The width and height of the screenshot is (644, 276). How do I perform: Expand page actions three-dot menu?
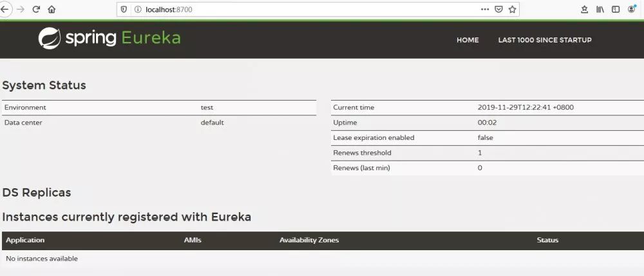pos(485,10)
